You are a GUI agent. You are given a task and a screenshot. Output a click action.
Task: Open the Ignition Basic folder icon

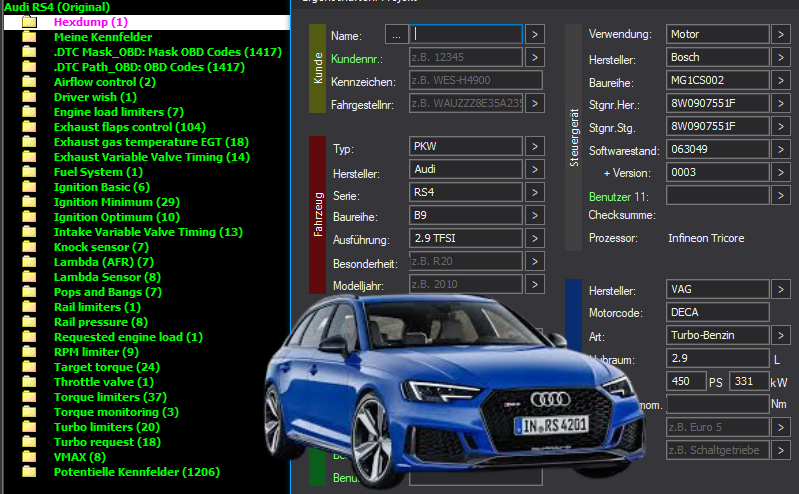30,187
